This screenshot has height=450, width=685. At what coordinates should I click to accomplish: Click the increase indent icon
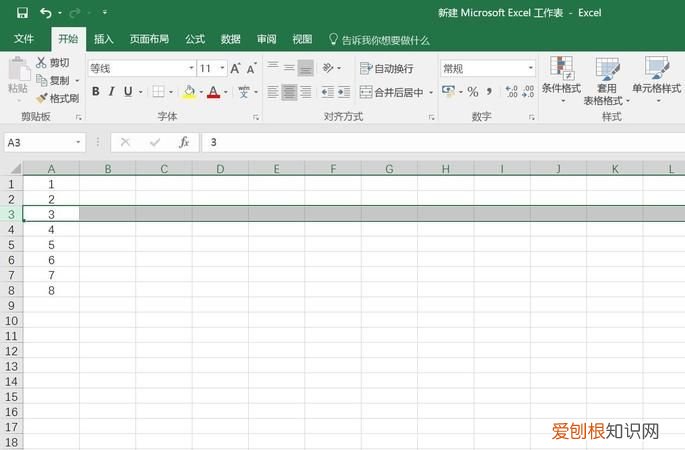point(344,92)
